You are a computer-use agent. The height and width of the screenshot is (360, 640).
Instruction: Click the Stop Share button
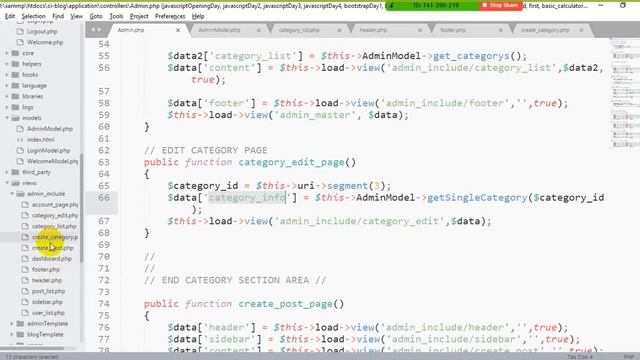[500, 6]
